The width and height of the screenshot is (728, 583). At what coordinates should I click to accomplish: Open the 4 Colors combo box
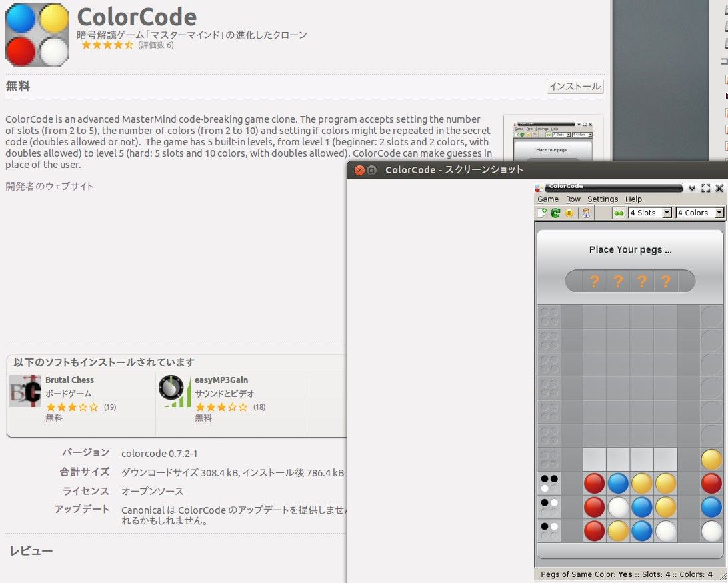pos(700,213)
